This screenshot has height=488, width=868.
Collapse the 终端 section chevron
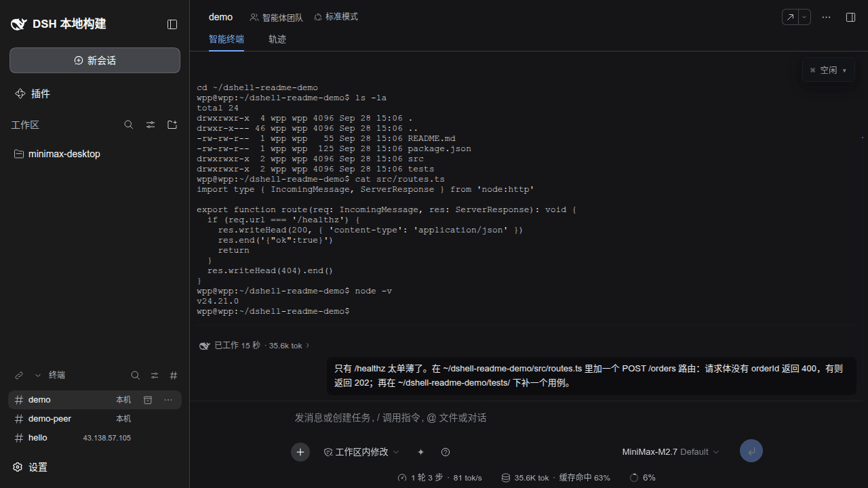[38, 375]
